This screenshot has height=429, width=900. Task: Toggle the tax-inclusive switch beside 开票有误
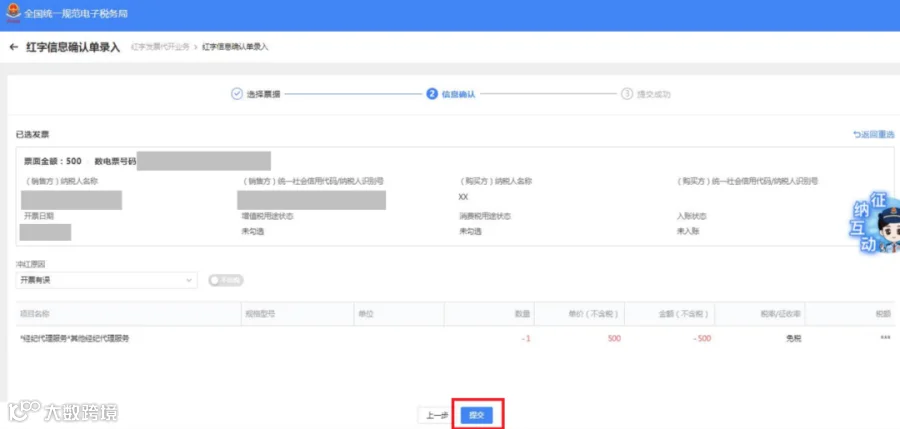(226, 280)
